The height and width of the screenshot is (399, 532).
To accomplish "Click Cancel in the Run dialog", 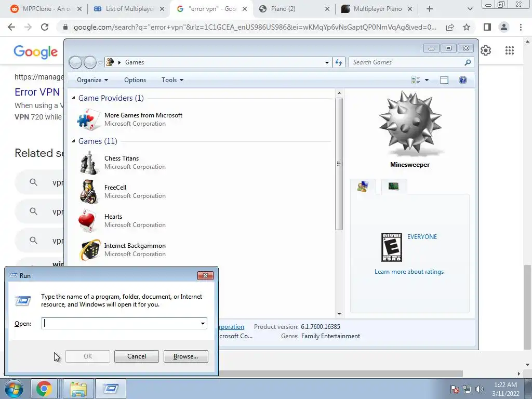I will click(137, 356).
